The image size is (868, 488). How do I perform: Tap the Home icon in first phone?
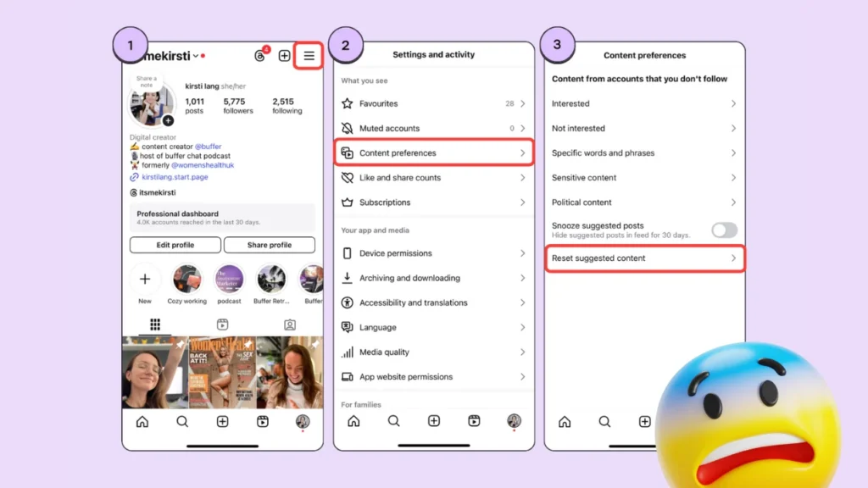pyautogui.click(x=142, y=422)
